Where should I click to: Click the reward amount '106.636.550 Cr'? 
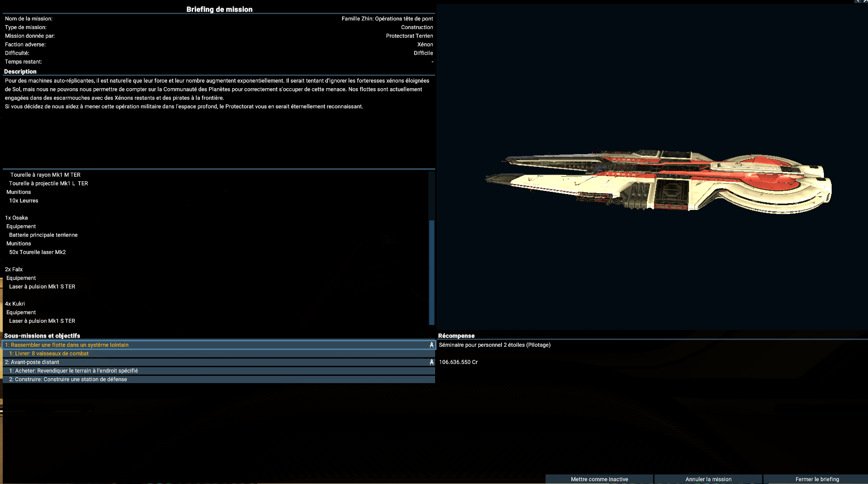point(458,362)
